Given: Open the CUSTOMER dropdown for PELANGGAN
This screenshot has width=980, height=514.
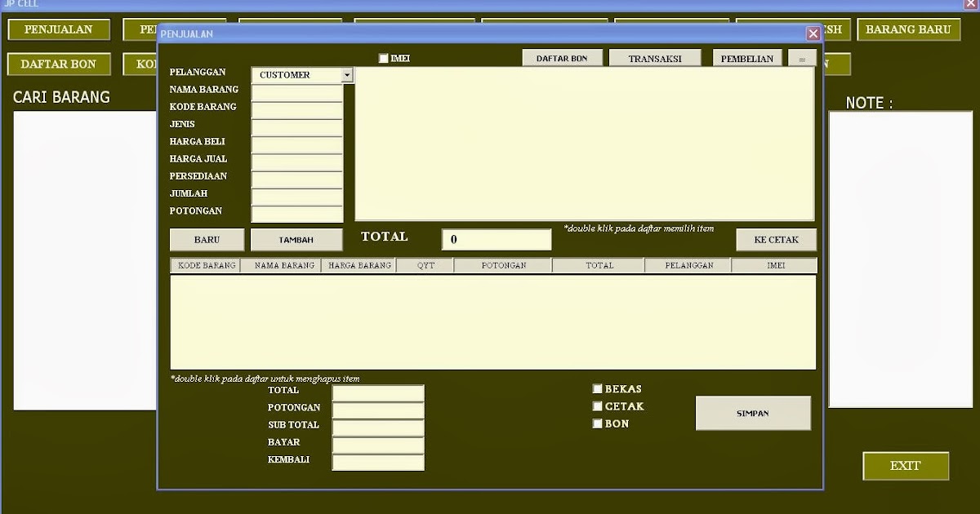Looking at the screenshot, I should (x=347, y=74).
